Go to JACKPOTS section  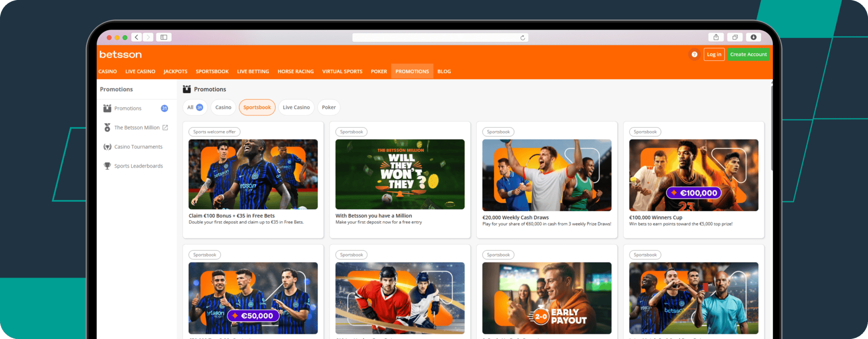point(176,72)
